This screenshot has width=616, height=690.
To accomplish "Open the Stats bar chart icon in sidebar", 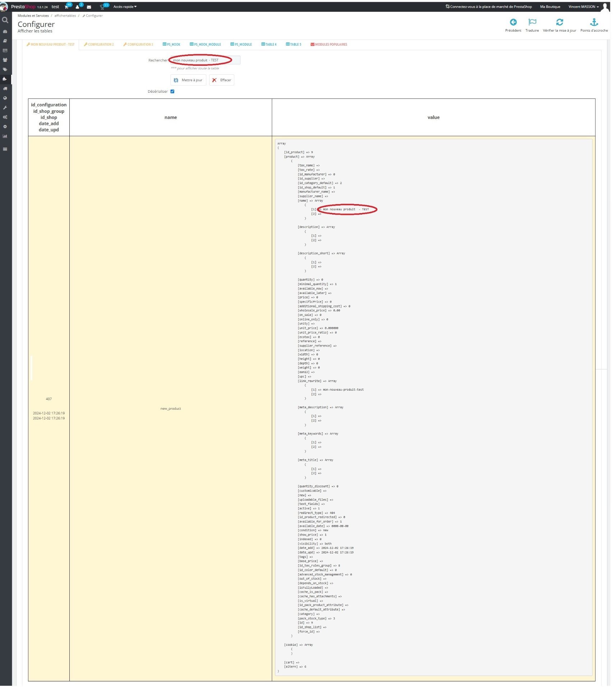I will click(5, 136).
